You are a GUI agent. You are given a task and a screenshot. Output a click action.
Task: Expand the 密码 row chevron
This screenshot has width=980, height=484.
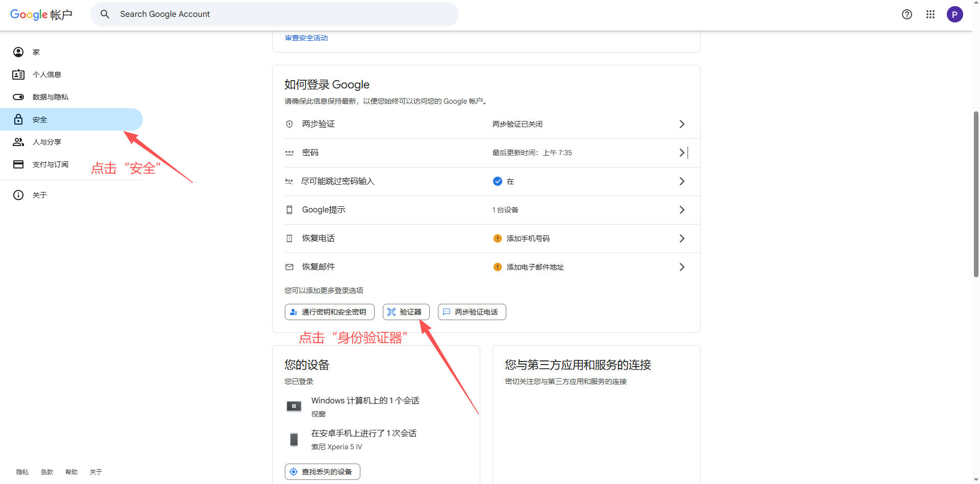682,152
